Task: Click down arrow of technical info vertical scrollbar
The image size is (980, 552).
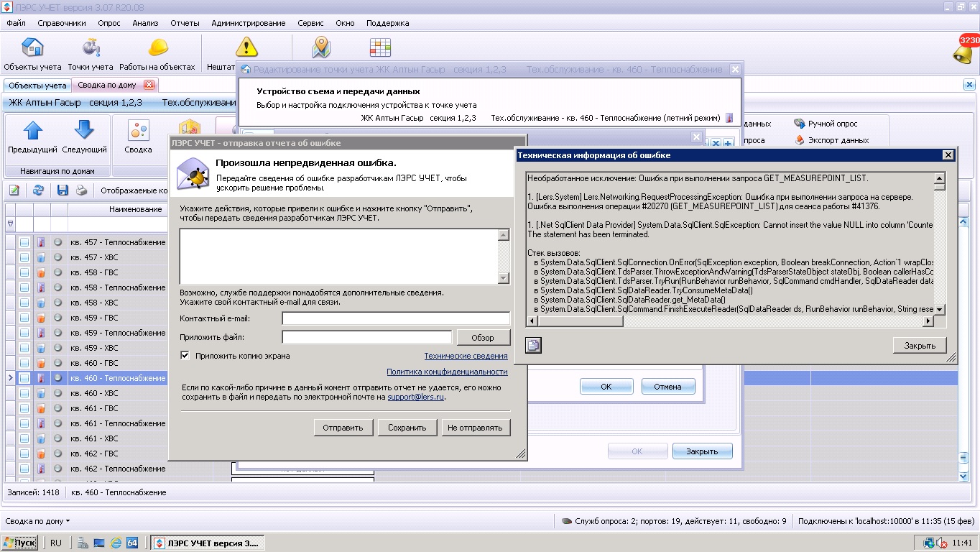Action: (939, 310)
